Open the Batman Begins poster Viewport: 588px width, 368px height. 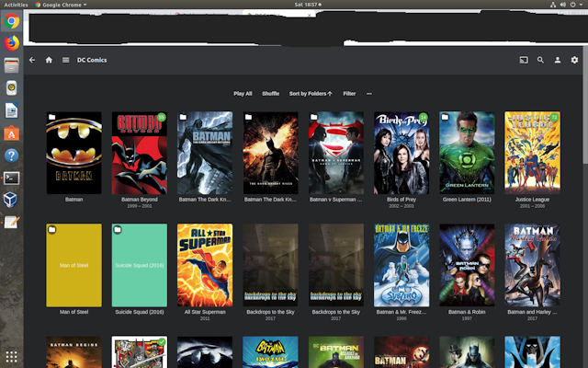click(x=73, y=352)
